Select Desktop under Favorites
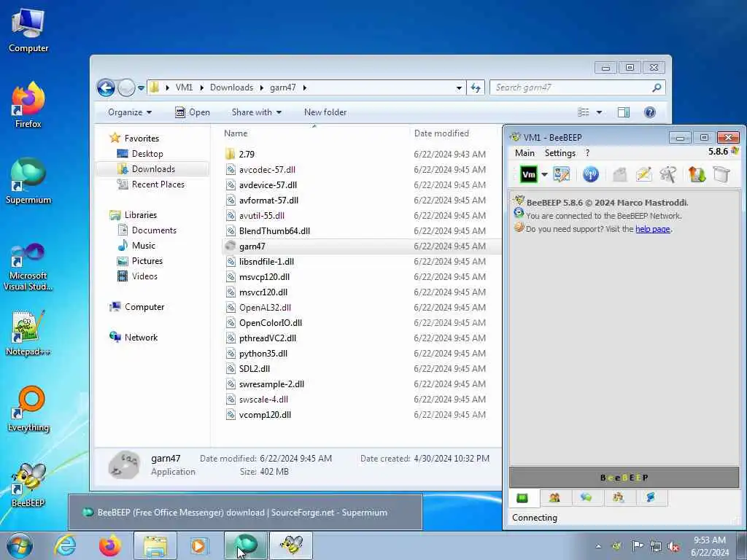This screenshot has width=747, height=560. (x=147, y=154)
